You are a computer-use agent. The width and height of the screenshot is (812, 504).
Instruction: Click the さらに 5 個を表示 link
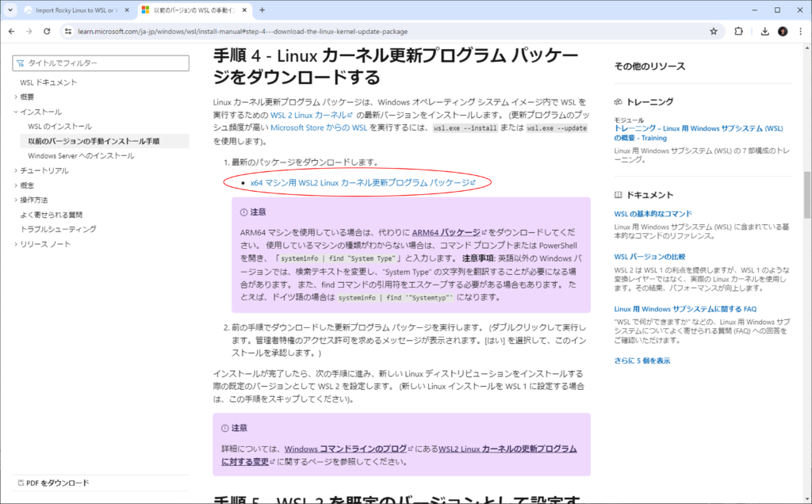(x=642, y=360)
